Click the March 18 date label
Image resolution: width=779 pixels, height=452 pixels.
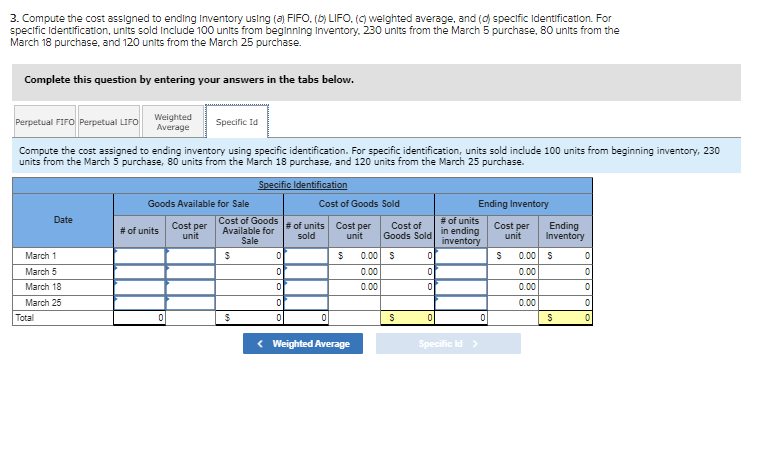43,287
